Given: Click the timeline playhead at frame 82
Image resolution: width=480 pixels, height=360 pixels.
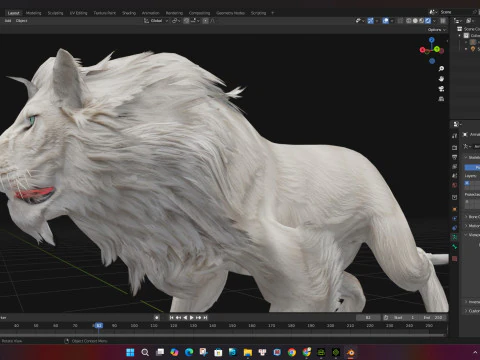Looking at the screenshot, I should [x=99, y=325].
